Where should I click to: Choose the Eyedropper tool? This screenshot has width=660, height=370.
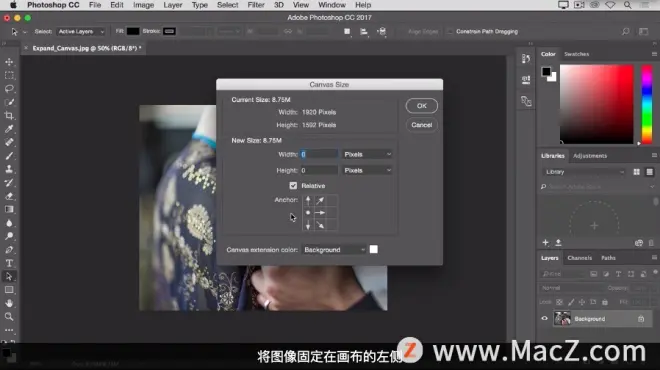pos(9,129)
